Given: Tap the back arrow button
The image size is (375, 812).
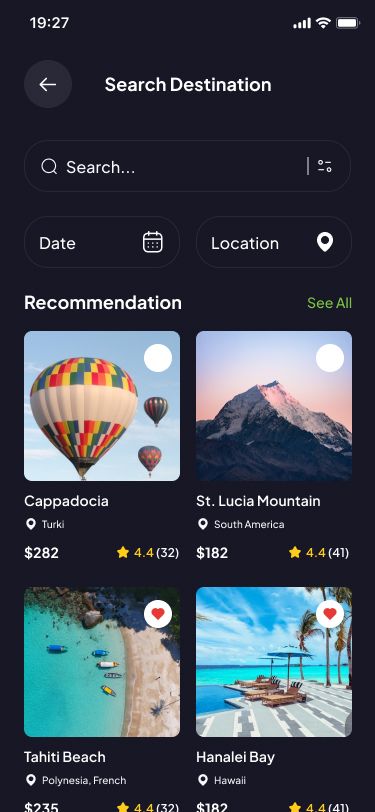Looking at the screenshot, I should [48, 84].
